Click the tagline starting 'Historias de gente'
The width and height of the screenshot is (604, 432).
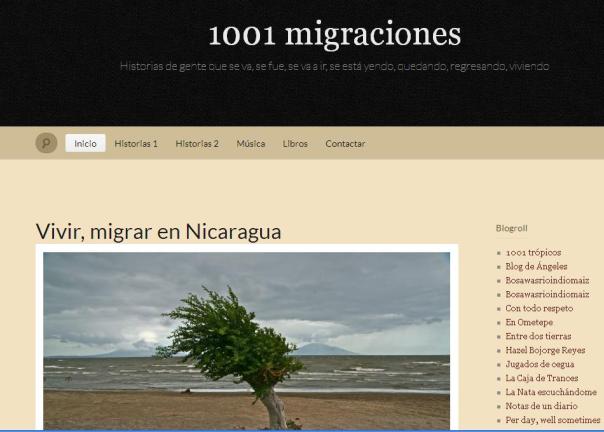coord(334,66)
